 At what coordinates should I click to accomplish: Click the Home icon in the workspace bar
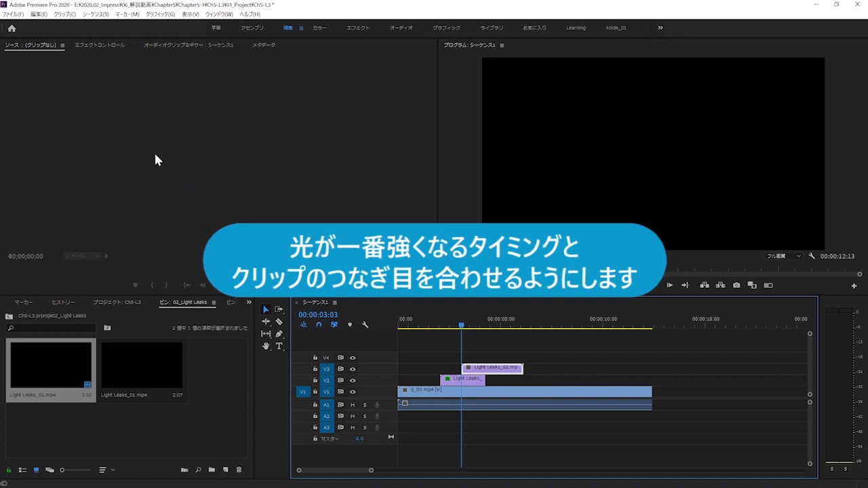click(12, 28)
